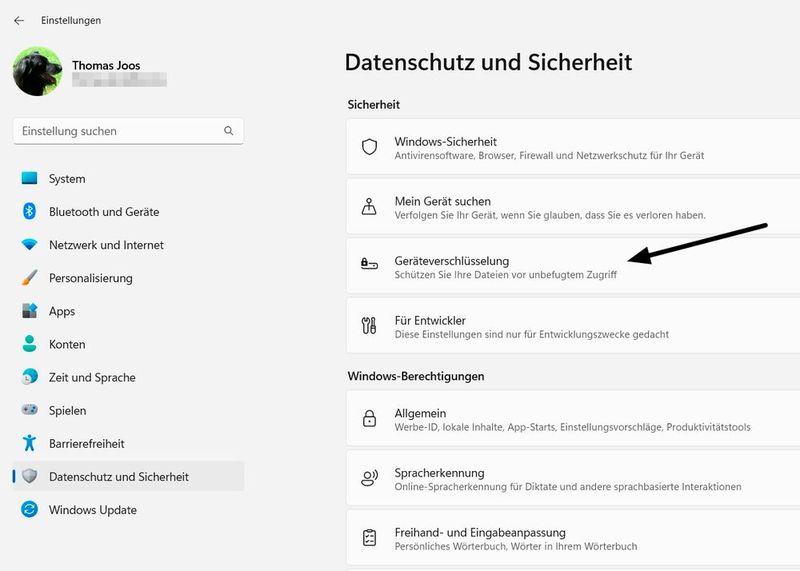Select the Spielen category
Screen dimensions: 800x571
128,410
